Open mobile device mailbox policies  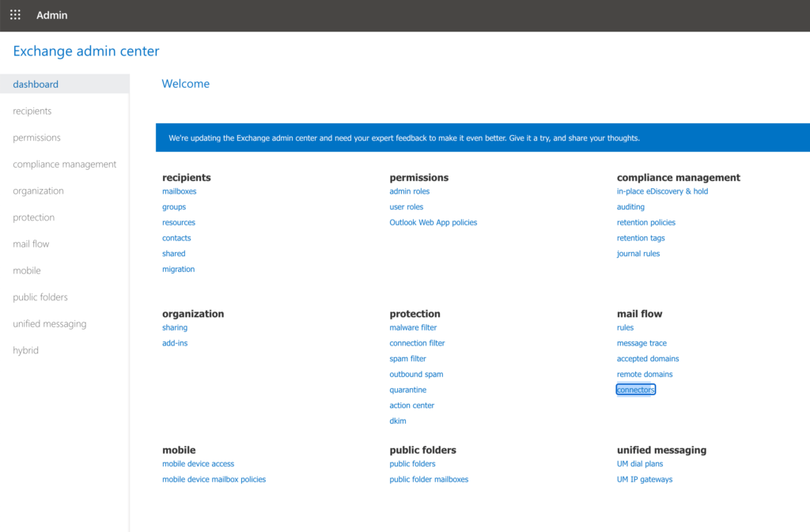(214, 479)
